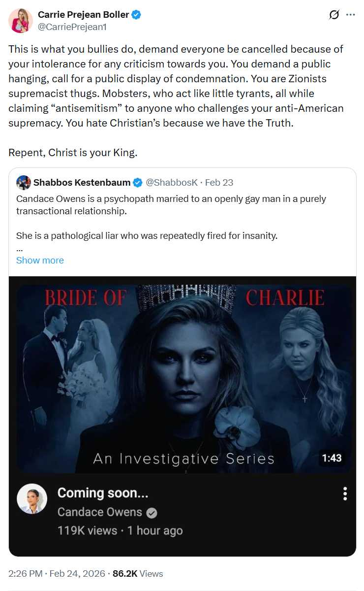The height and width of the screenshot is (591, 364).
Task: Open the tweet's more options menu
Action: tap(351, 15)
